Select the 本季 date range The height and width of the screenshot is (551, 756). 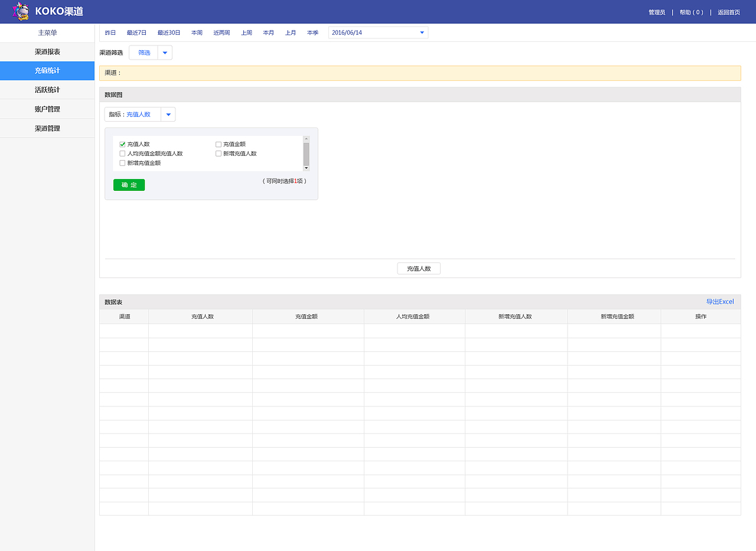point(312,33)
